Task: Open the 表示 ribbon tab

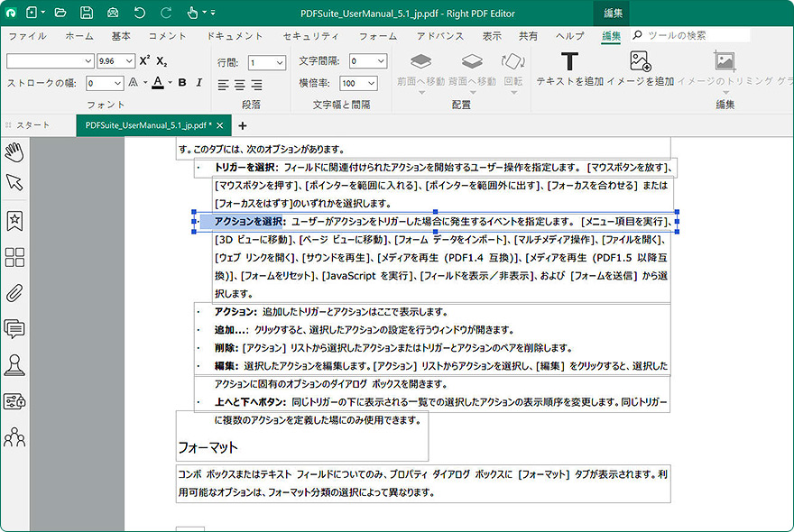Action: 491,36
